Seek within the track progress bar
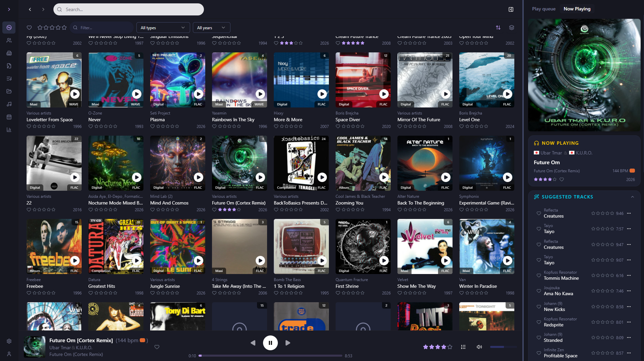 tap(270, 356)
